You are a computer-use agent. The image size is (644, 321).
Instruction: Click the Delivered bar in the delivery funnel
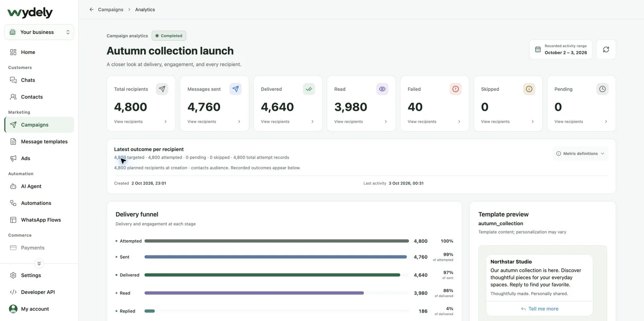tap(272, 275)
